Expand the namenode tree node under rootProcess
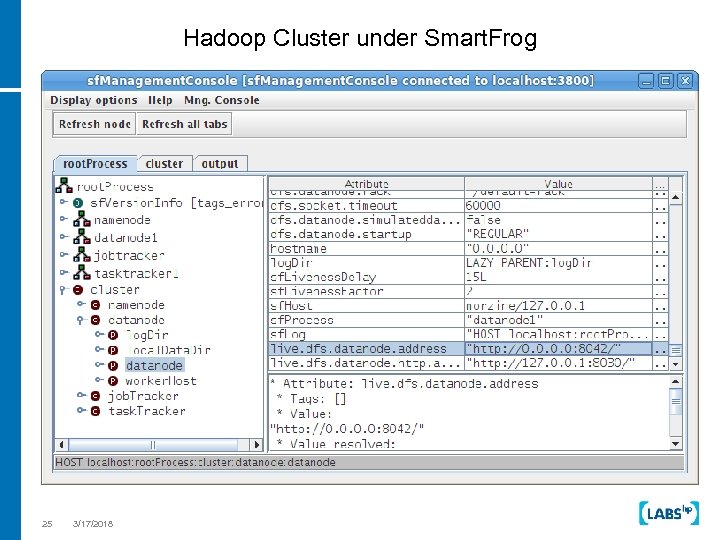Screen dimensions: 720x540 64,219
